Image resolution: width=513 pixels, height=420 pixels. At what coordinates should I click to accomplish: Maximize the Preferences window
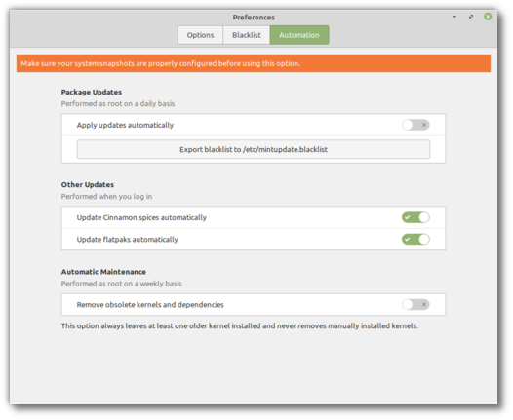point(471,17)
